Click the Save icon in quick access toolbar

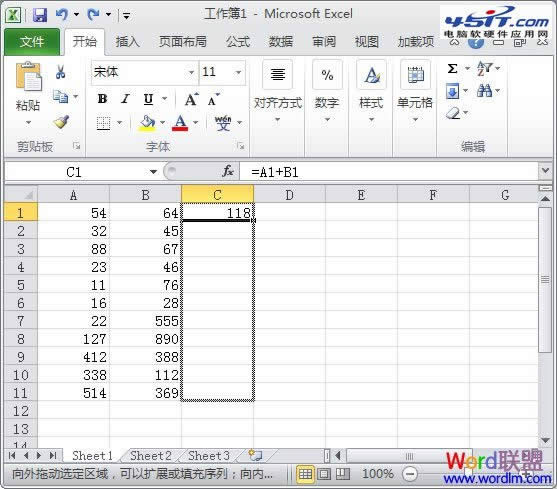point(40,15)
